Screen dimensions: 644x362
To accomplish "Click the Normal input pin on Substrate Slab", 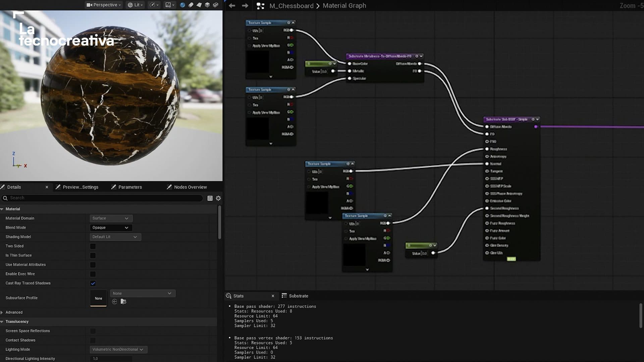I will click(487, 164).
